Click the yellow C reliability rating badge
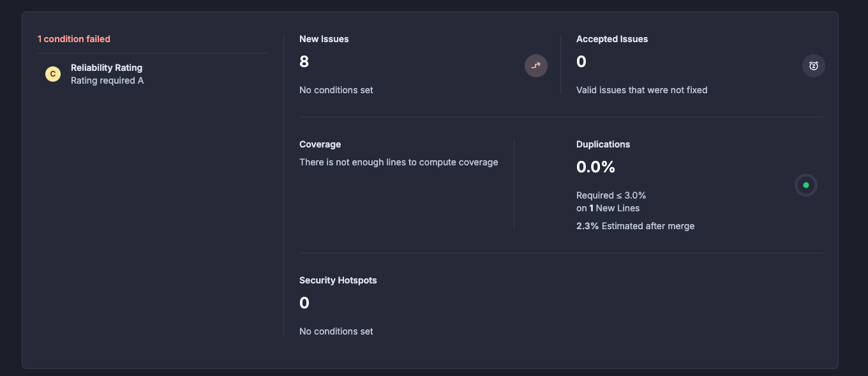Image resolution: width=868 pixels, height=376 pixels. pyautogui.click(x=53, y=74)
